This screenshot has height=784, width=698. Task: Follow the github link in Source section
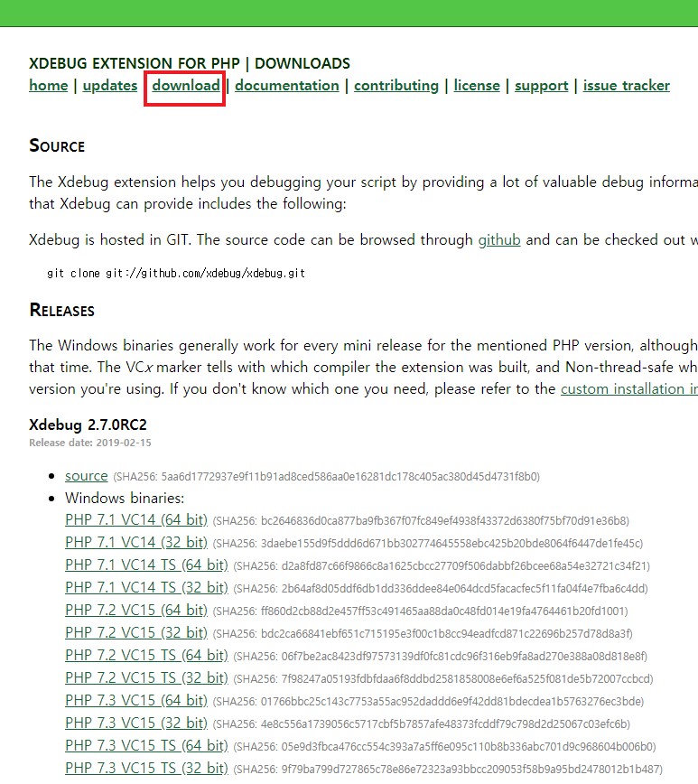499,240
